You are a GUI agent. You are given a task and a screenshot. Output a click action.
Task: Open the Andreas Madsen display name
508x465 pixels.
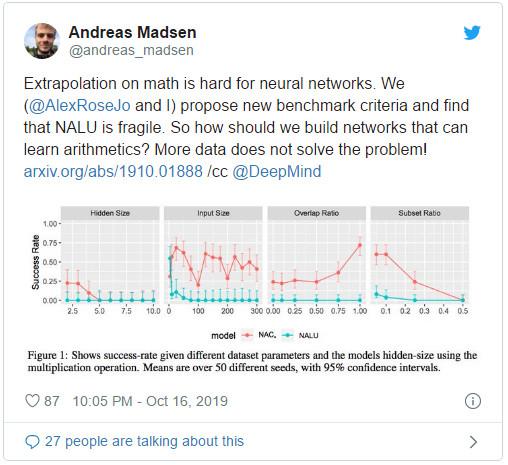132,32
